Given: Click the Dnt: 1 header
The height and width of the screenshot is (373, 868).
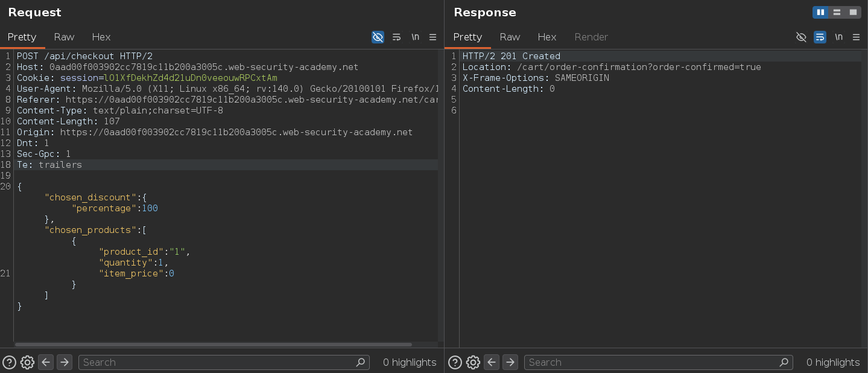Looking at the screenshot, I should click(33, 143).
